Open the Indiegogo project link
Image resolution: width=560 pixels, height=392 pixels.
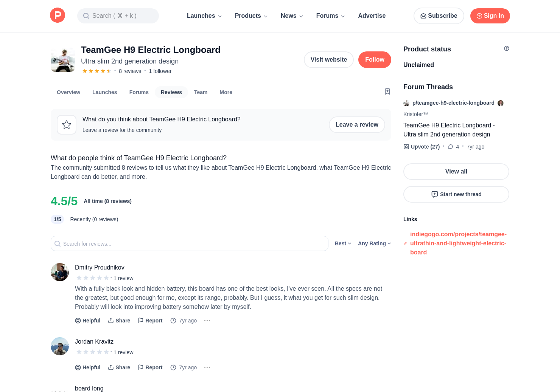(x=458, y=243)
